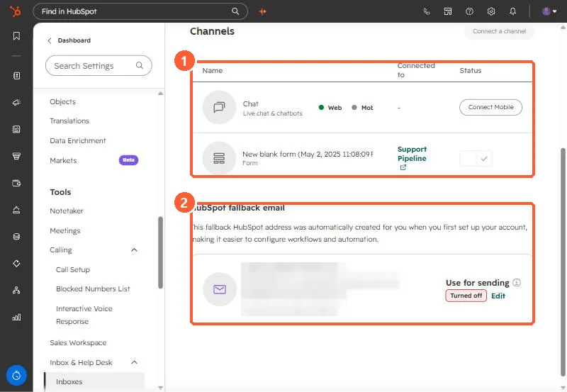The width and height of the screenshot is (567, 392).
Task: Click the main page vertical scrollbar
Action: coord(563,262)
